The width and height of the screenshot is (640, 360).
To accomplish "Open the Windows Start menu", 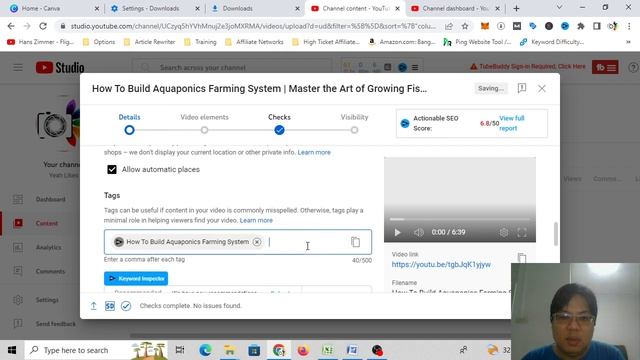I will 12,350.
